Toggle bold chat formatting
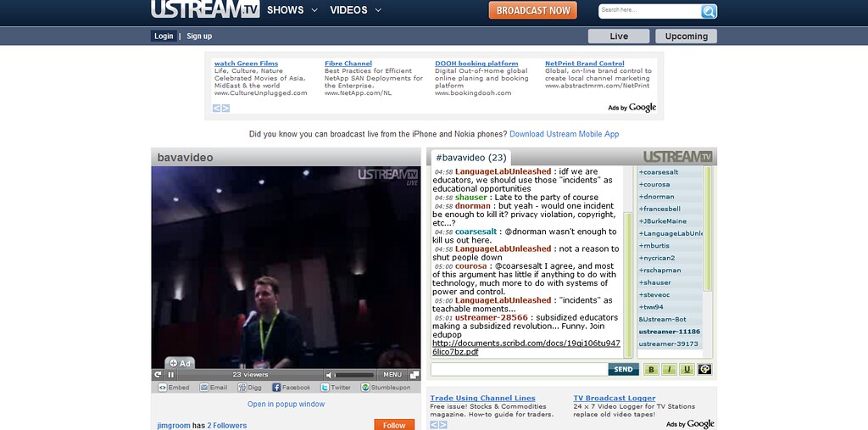Screen dimensions: 868x430 click(651, 370)
